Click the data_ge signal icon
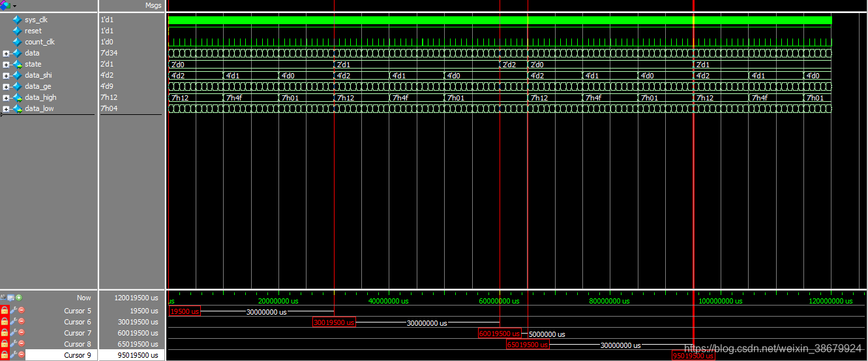This screenshot has height=361, width=868. (17, 86)
